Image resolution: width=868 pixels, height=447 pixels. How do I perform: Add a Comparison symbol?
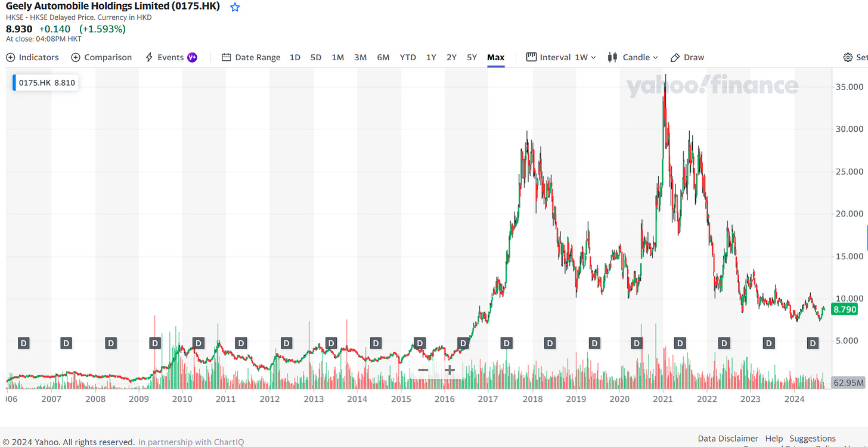pos(101,57)
